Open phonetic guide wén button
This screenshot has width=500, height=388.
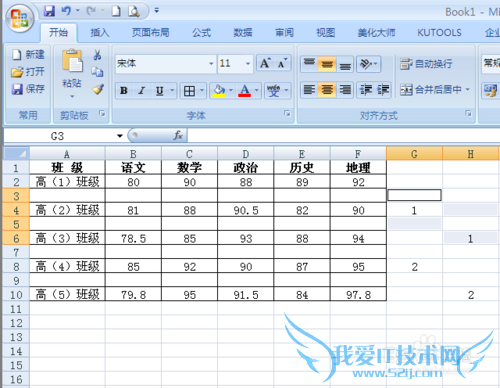pyautogui.click(x=273, y=91)
